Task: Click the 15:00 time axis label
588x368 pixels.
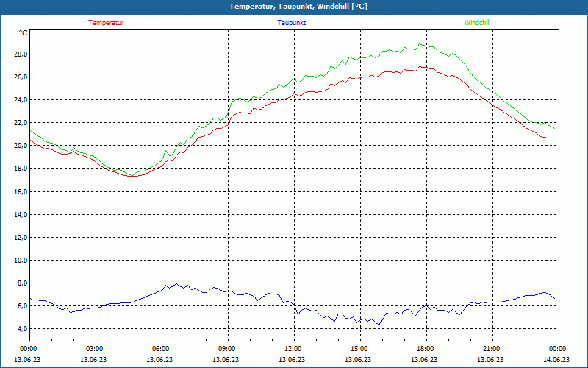Action: tap(359, 348)
